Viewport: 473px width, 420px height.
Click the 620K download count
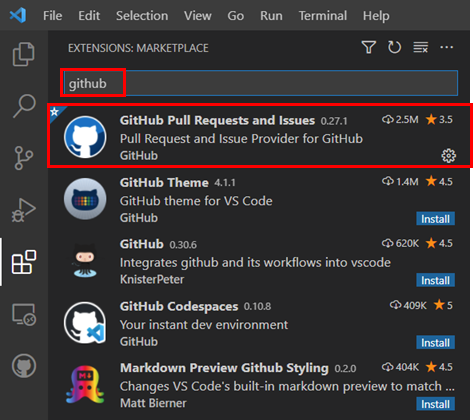pyautogui.click(x=400, y=243)
